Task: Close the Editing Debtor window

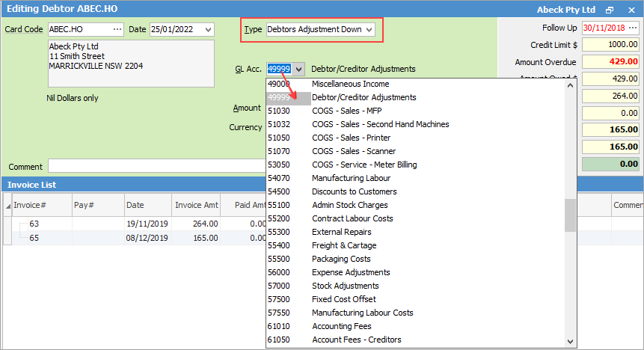Action: (631, 10)
